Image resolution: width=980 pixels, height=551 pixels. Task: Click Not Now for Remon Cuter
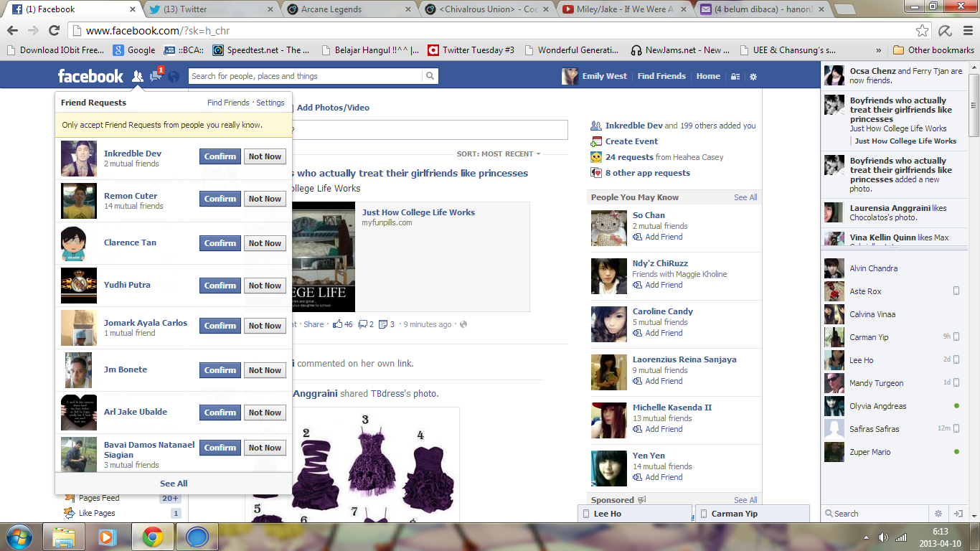(x=265, y=199)
